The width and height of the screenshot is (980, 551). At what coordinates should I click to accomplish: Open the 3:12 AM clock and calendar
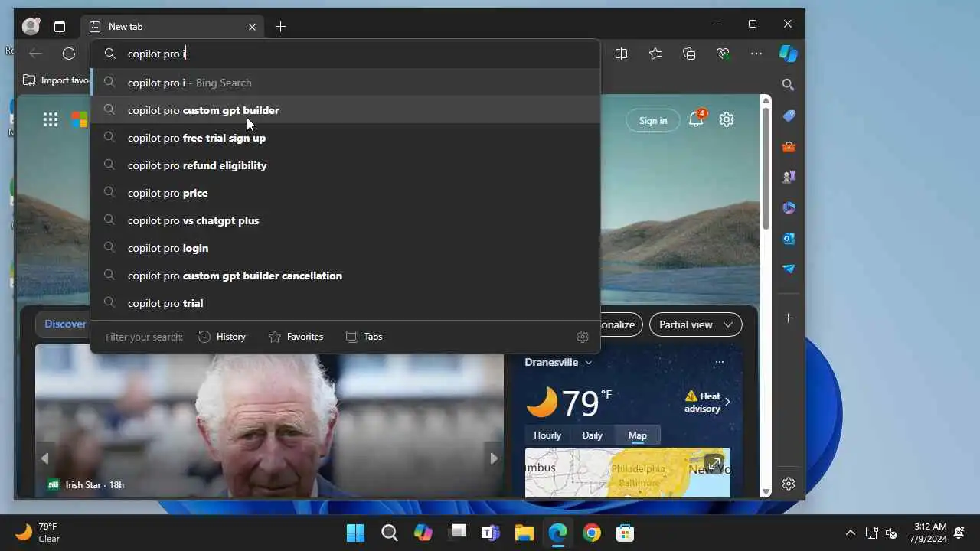click(929, 533)
